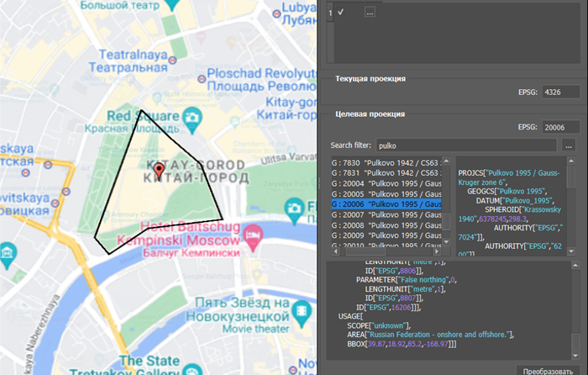The width and height of the screenshot is (588, 375).
Task: Click WKT preview panel scroll down arrow
Action: coord(571,251)
